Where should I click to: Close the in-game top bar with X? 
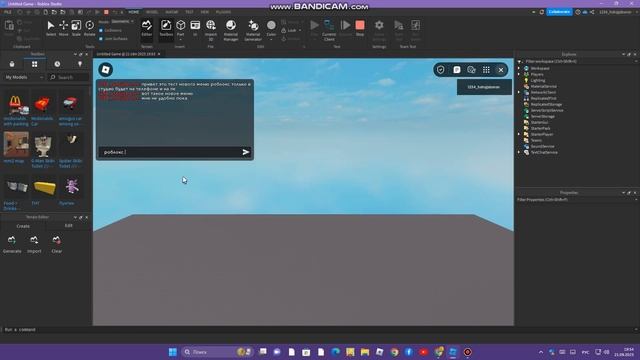click(x=501, y=70)
